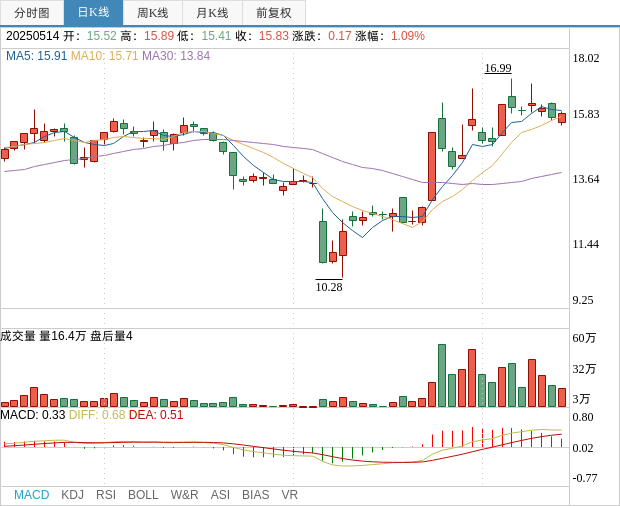Select the MACD indicator
Viewport: 620px width, 506px height.
pyautogui.click(x=31, y=495)
